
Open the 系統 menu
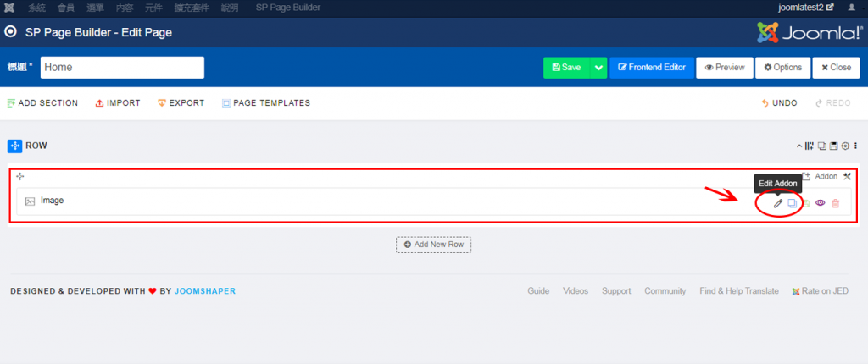point(36,7)
